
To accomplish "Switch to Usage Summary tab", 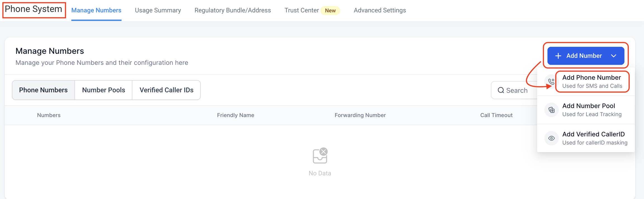I will [x=158, y=10].
